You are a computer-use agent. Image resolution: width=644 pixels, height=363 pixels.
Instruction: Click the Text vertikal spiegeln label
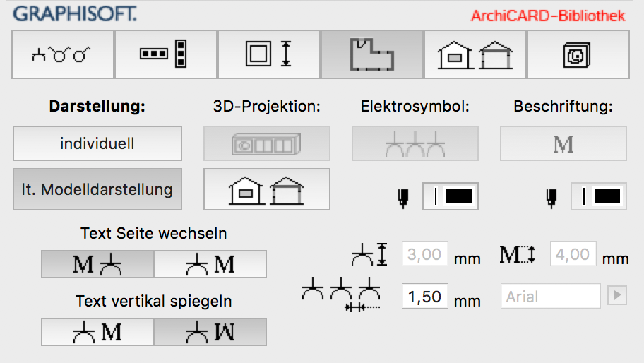point(154,301)
